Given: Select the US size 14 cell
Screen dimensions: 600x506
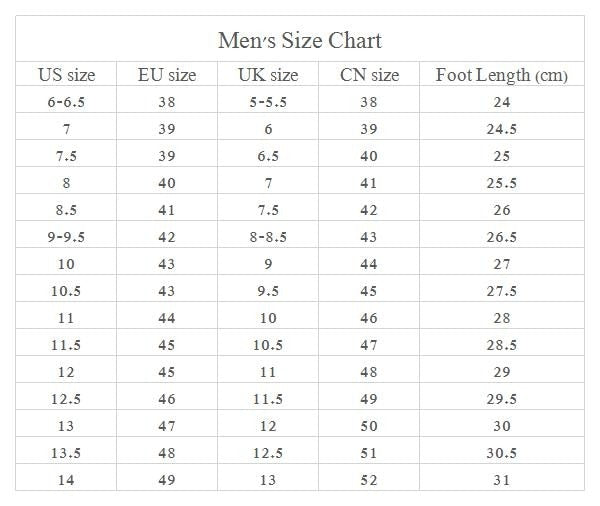Looking at the screenshot, I should 67,480.
